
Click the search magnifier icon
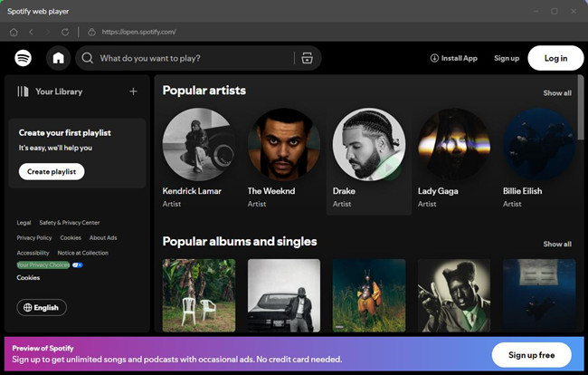click(x=88, y=58)
